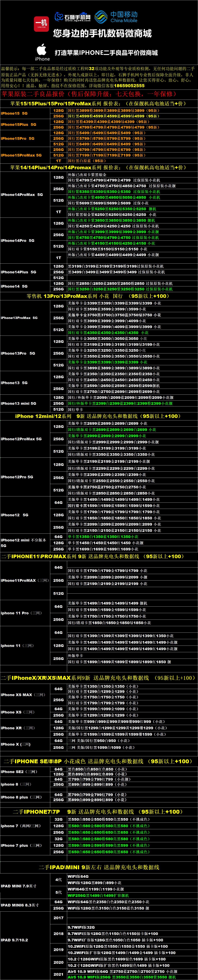Viewport: 198px width, 980px height.
Task: Select the iPhone13 5G model label
Action: tap(14, 383)
